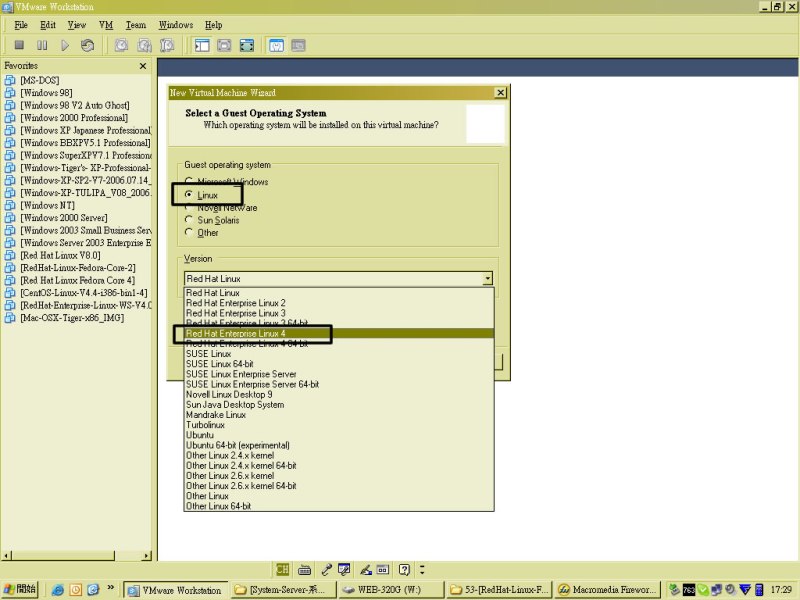Click Internet Explorer quick launch icon
The width and height of the screenshot is (800, 600).
click(58, 590)
